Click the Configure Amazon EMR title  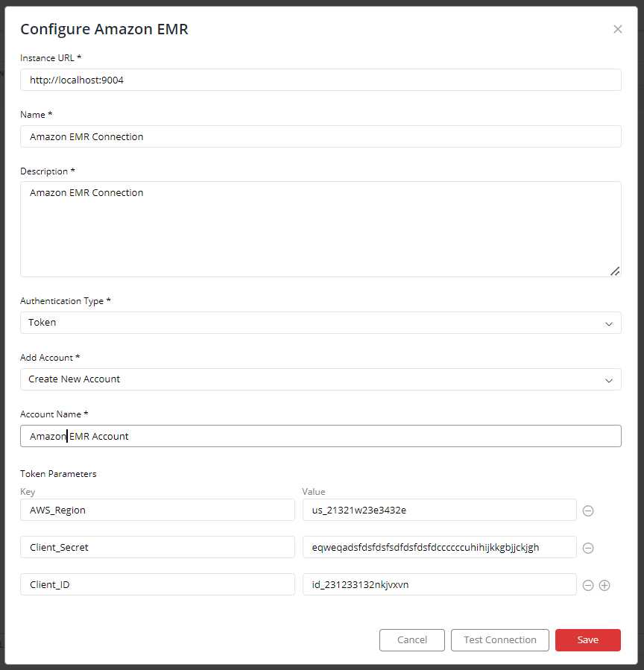click(104, 29)
